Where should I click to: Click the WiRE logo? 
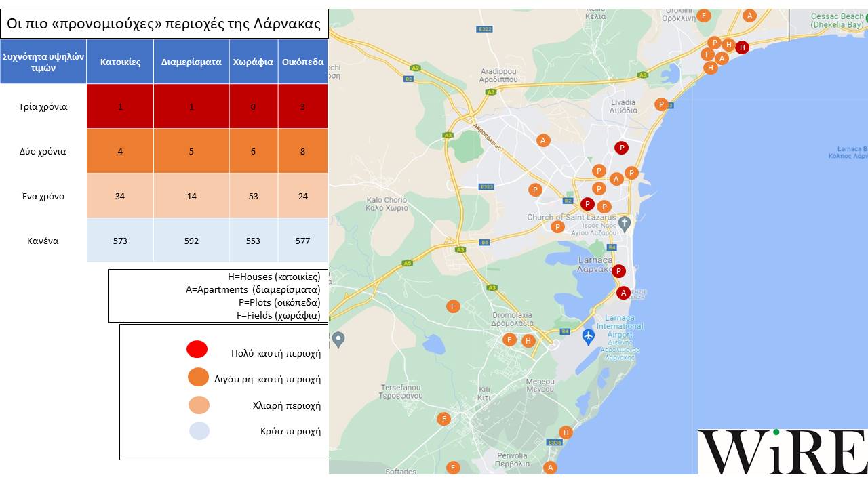[x=783, y=451]
